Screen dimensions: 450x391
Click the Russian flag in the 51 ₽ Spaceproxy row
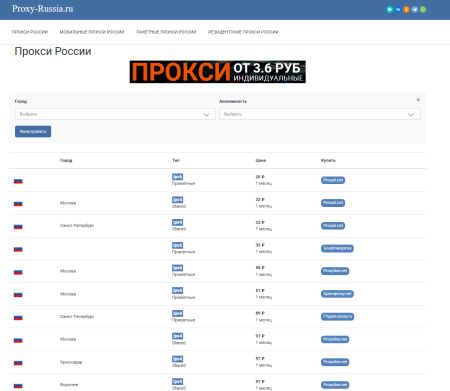tap(18, 295)
